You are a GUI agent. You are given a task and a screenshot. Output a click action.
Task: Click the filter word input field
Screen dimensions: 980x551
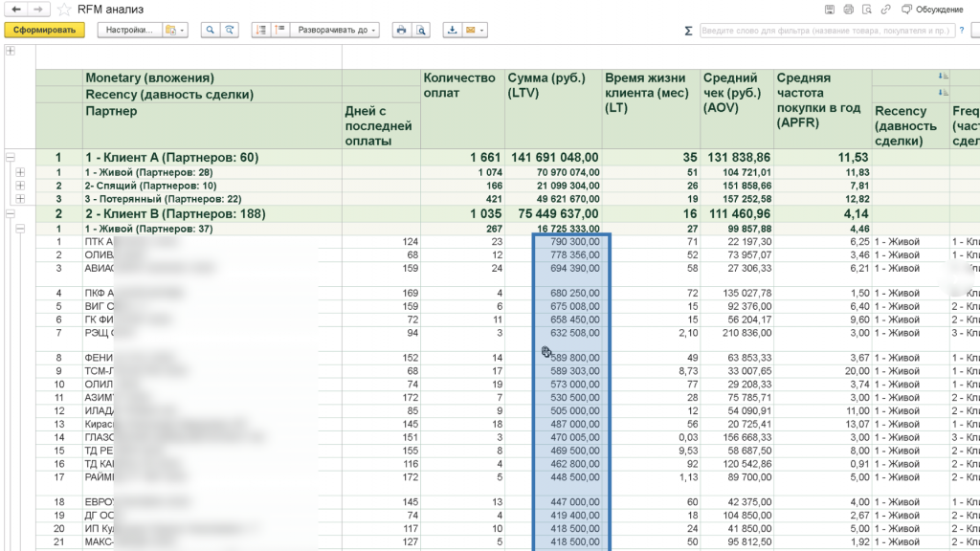(x=828, y=30)
